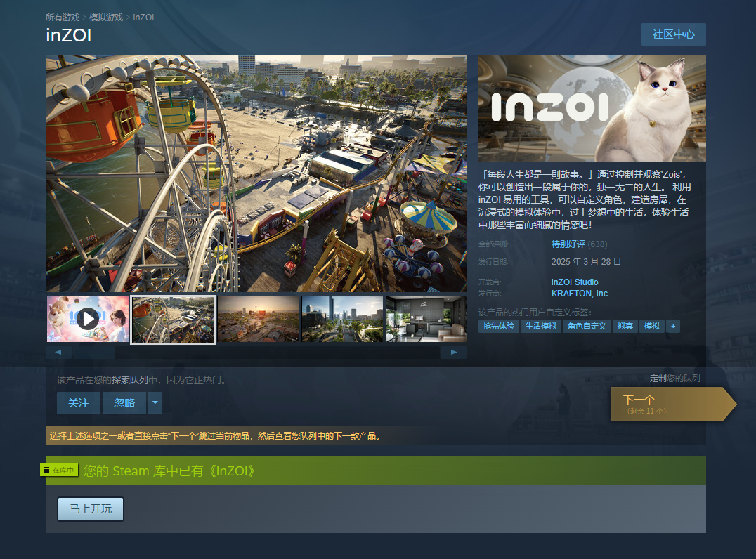This screenshot has width=756, height=559.
Task: Click 马上开玩 to play now
Action: click(x=91, y=509)
